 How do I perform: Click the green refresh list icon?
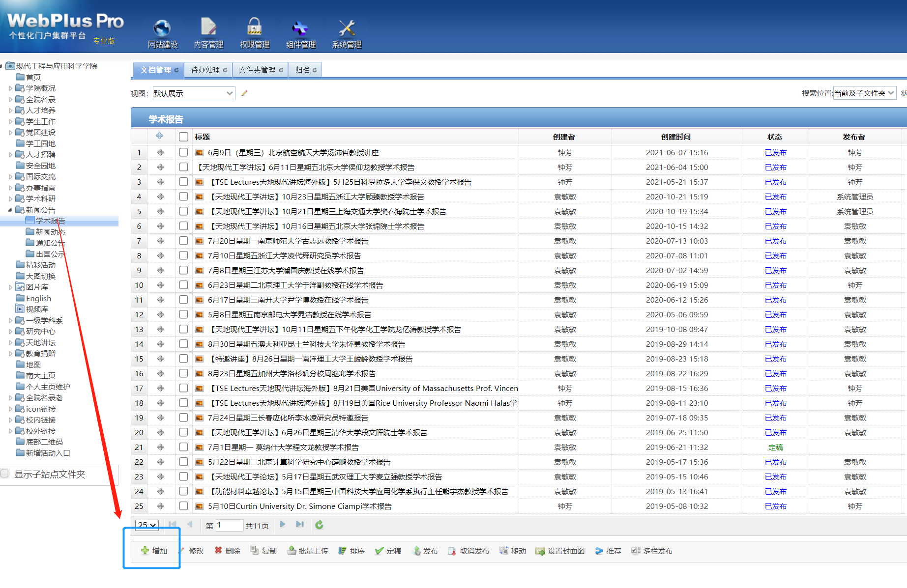[319, 525]
